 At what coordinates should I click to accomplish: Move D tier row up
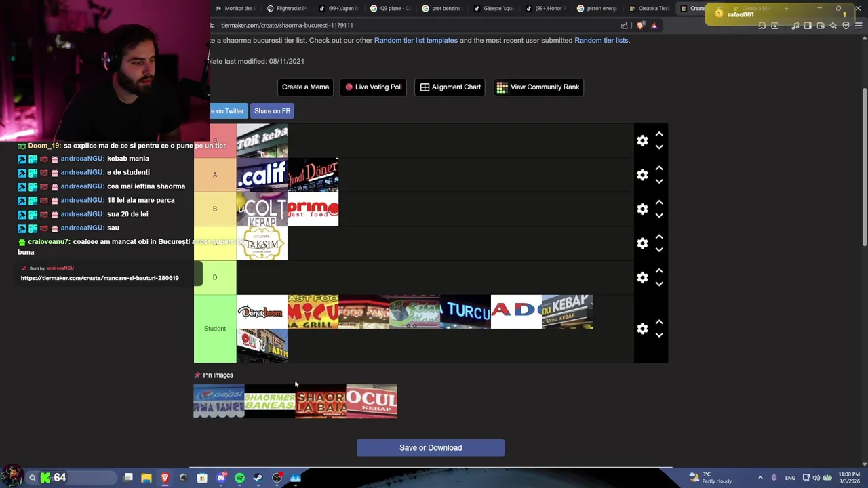[659, 270]
